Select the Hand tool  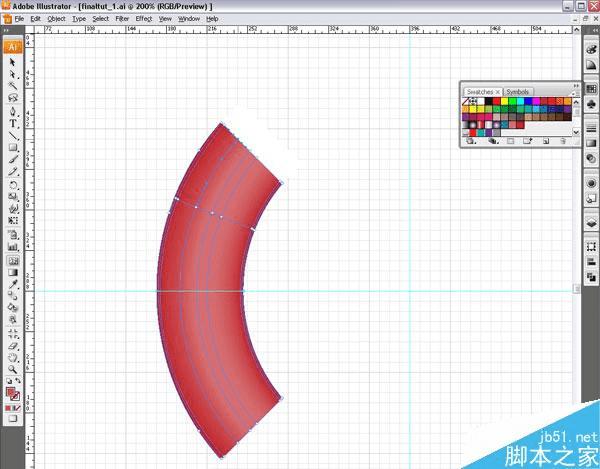(x=13, y=358)
